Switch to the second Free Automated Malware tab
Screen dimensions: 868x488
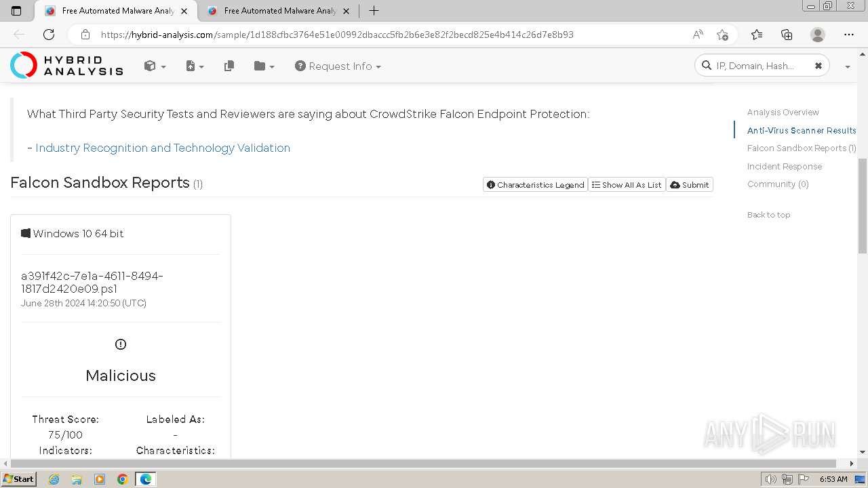point(279,11)
